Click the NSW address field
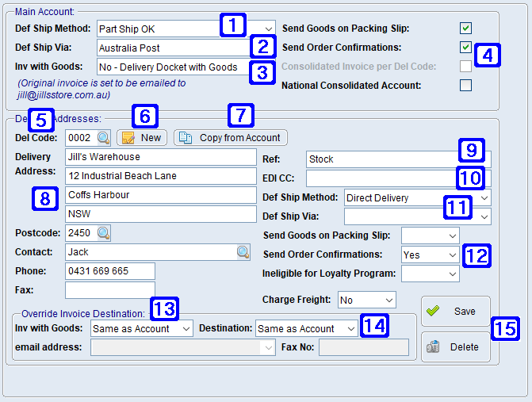Image resolution: width=532 pixels, height=402 pixels. tap(161, 214)
